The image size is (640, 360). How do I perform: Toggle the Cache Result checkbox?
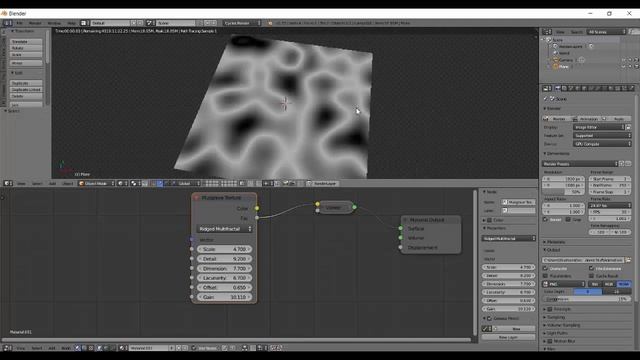click(591, 276)
